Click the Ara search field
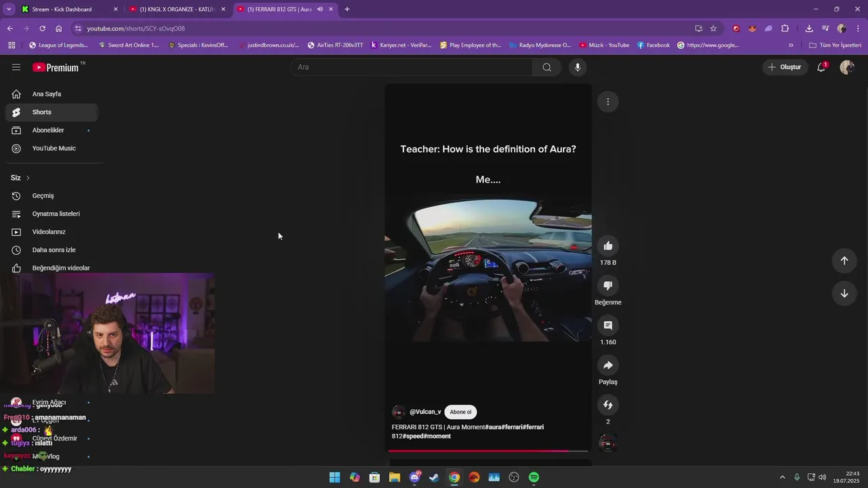 click(x=412, y=67)
